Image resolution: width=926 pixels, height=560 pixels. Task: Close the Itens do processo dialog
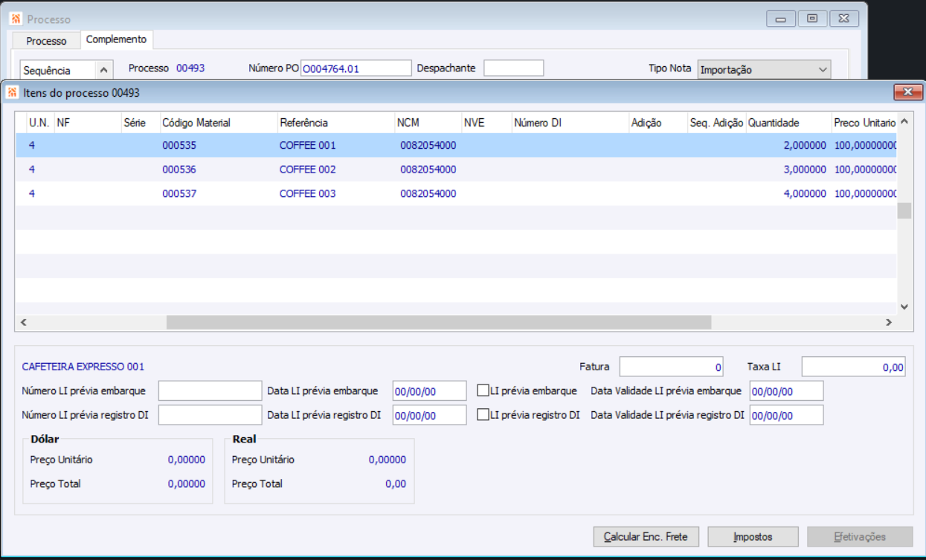pyautogui.click(x=907, y=92)
